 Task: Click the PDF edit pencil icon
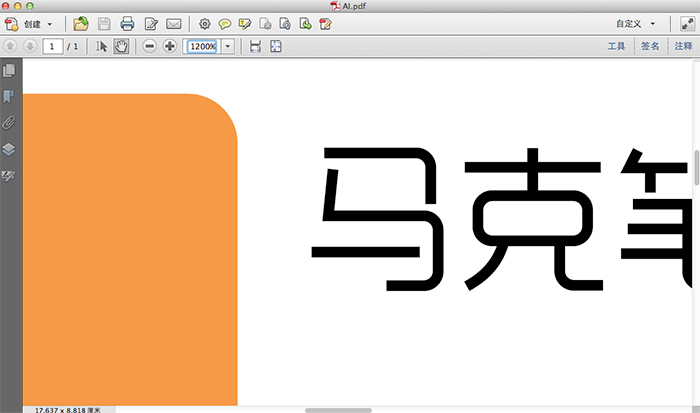(x=325, y=24)
